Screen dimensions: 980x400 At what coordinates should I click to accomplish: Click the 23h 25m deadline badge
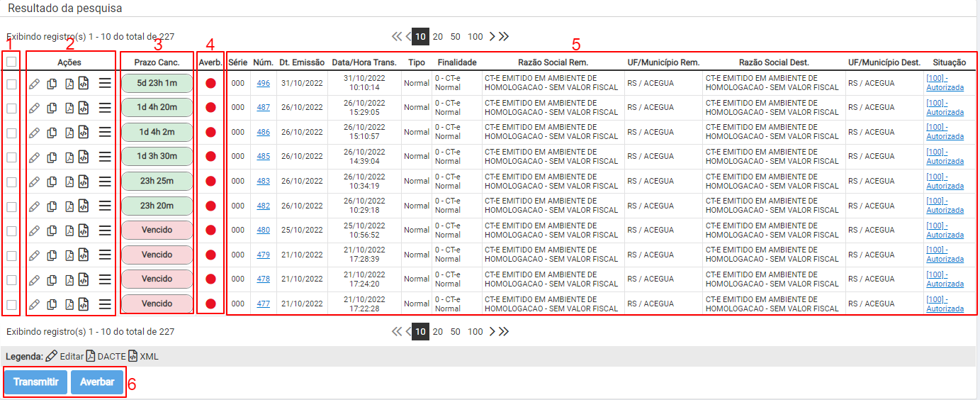[x=157, y=181]
